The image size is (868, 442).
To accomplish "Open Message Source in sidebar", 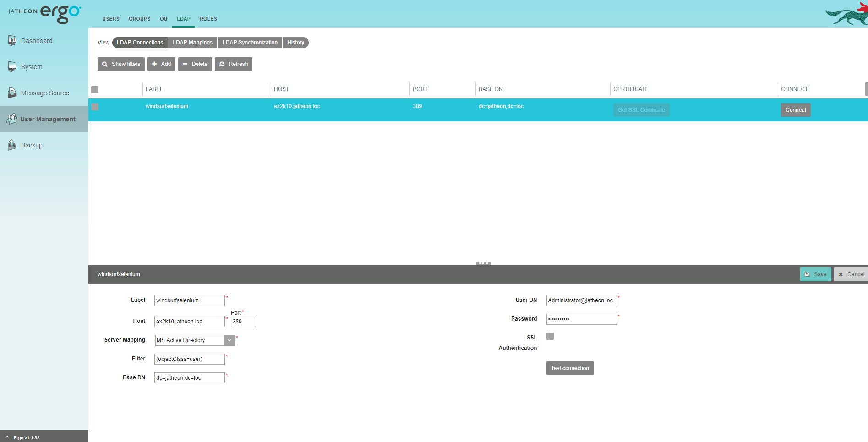I will (x=45, y=93).
